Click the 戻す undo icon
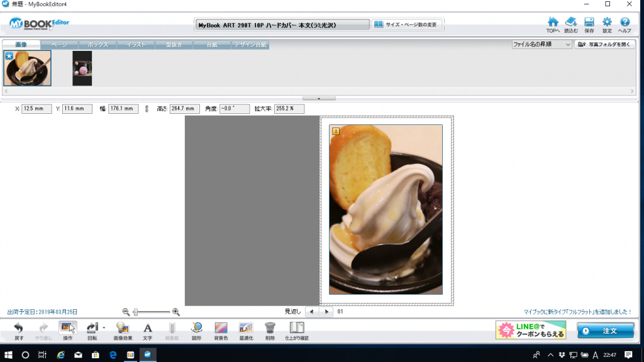 point(19,330)
